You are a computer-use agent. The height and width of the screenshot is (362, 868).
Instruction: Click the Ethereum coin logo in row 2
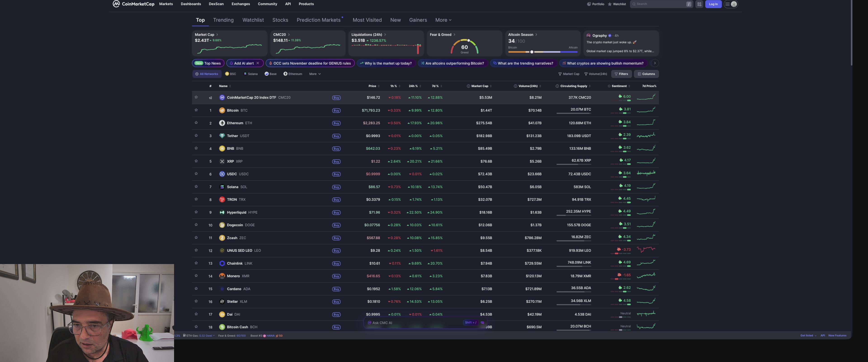[x=222, y=123]
